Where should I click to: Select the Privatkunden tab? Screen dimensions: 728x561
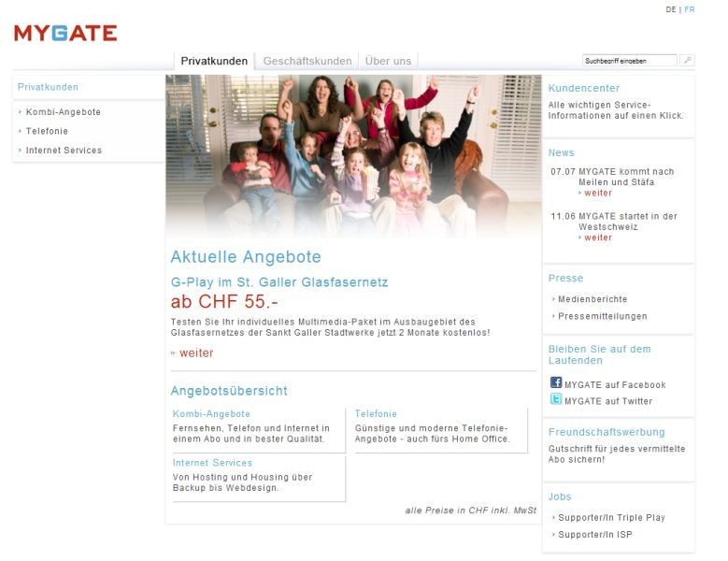tap(214, 61)
